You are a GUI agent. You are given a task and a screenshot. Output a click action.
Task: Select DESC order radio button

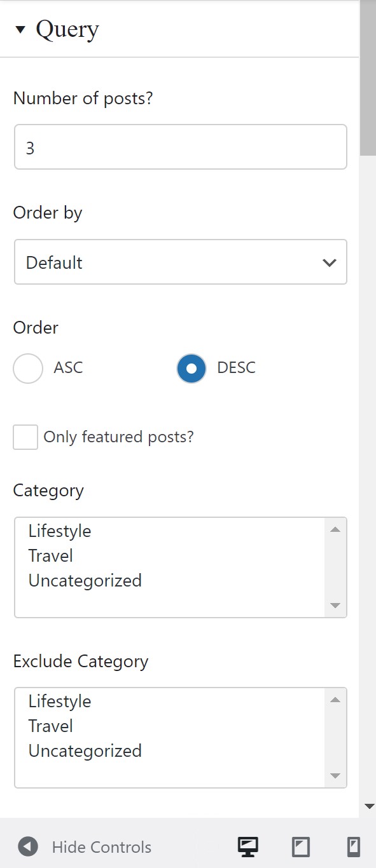coord(191,368)
